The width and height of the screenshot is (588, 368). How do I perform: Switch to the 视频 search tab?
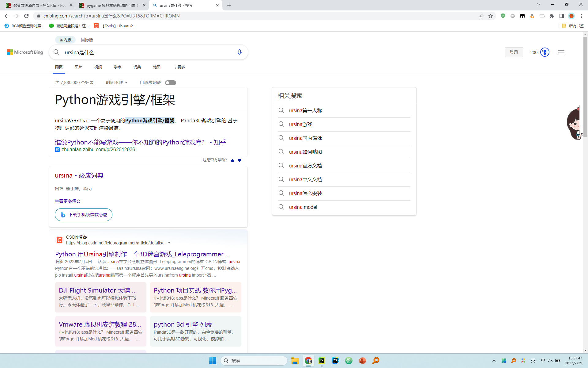98,67
